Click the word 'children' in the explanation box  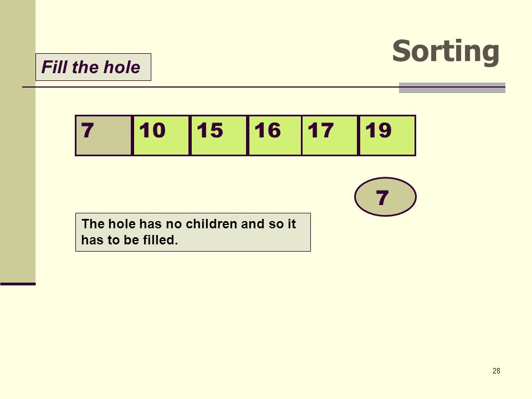211,224
